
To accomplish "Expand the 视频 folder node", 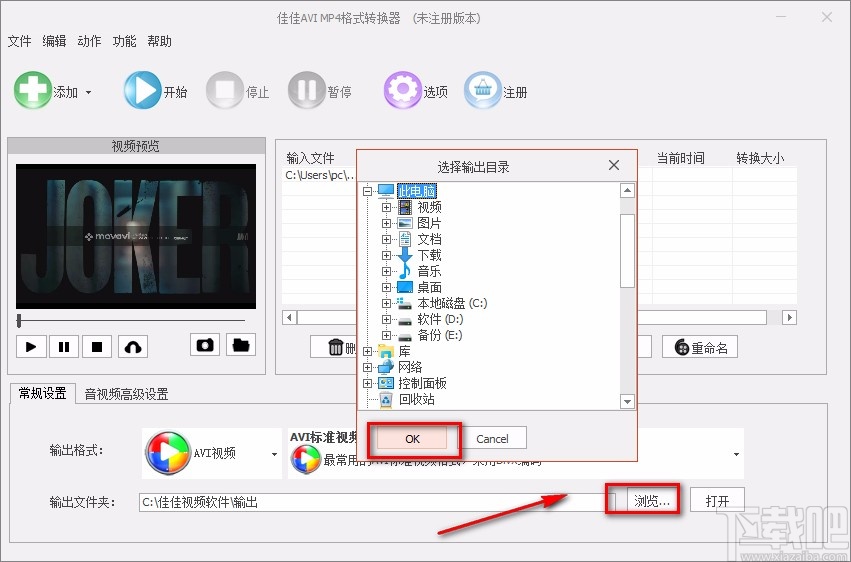I will click(x=386, y=207).
